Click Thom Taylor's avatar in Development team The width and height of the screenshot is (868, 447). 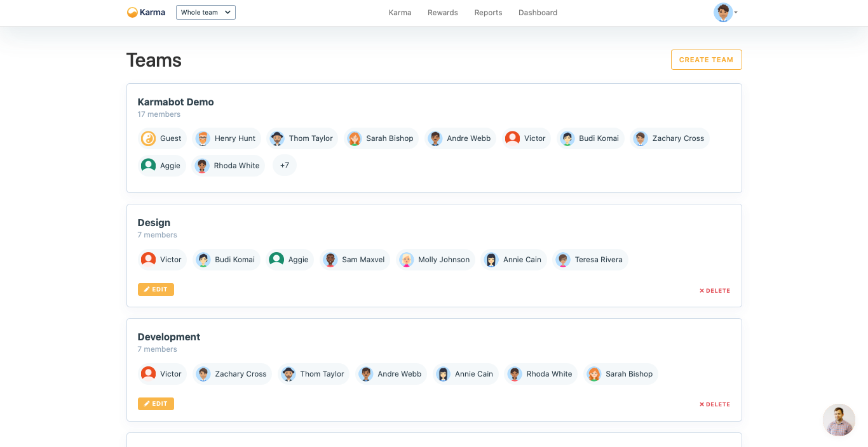tap(288, 373)
